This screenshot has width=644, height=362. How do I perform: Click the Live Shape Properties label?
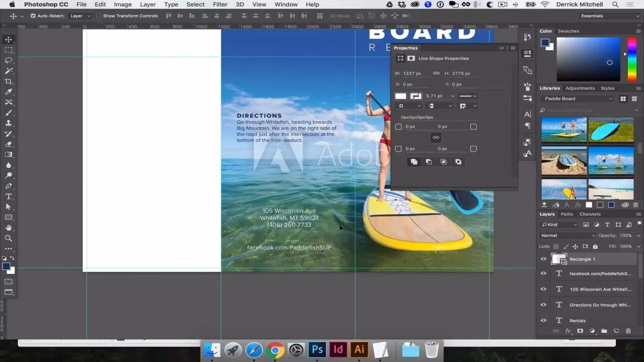point(443,58)
